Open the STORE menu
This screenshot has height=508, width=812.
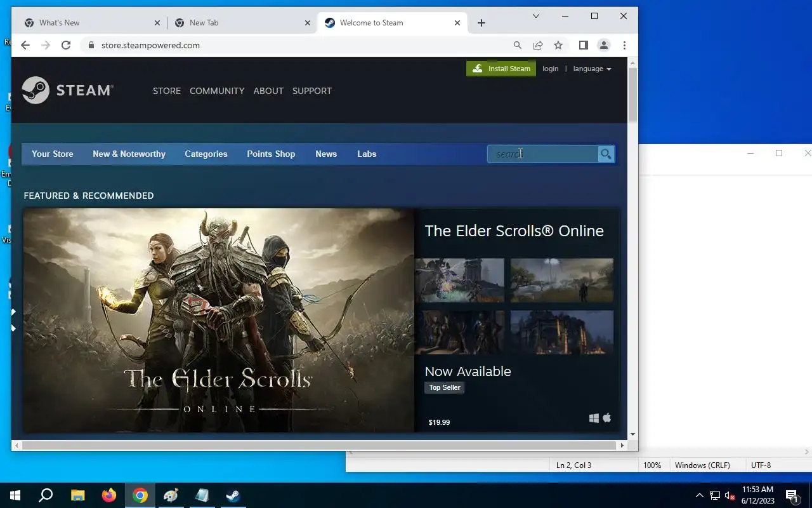167,91
